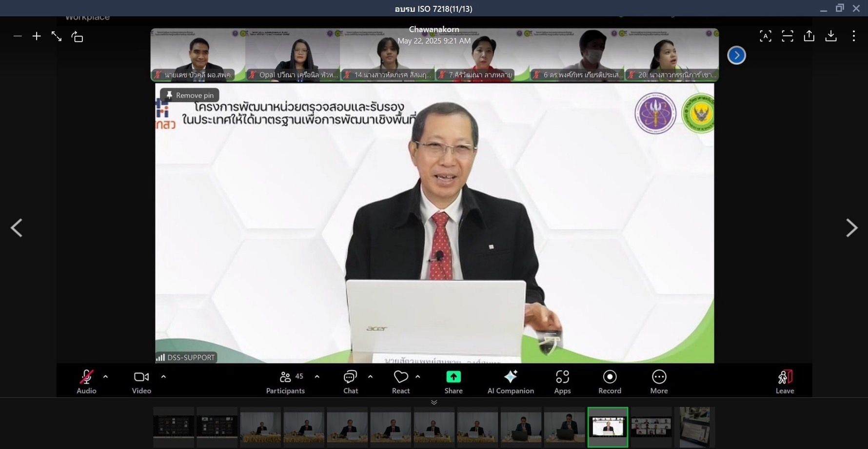The width and height of the screenshot is (868, 449).
Task: Open the Apps icon in meeting toolbar
Action: point(562,382)
